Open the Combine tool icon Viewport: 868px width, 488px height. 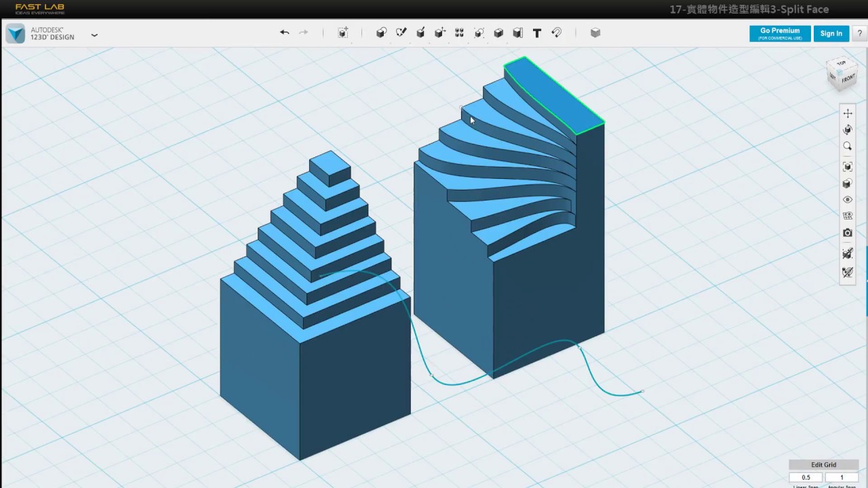498,33
